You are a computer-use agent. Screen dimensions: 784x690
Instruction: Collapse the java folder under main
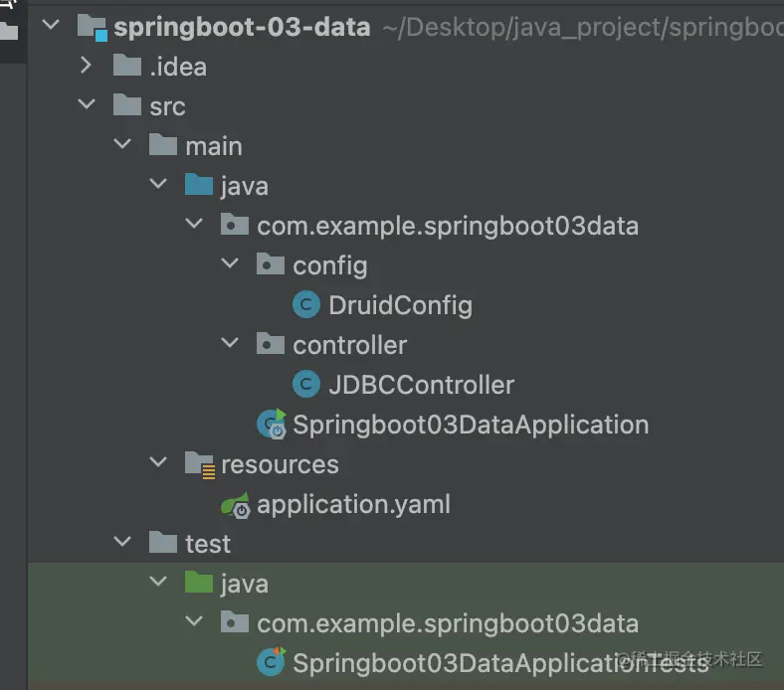coord(158,183)
